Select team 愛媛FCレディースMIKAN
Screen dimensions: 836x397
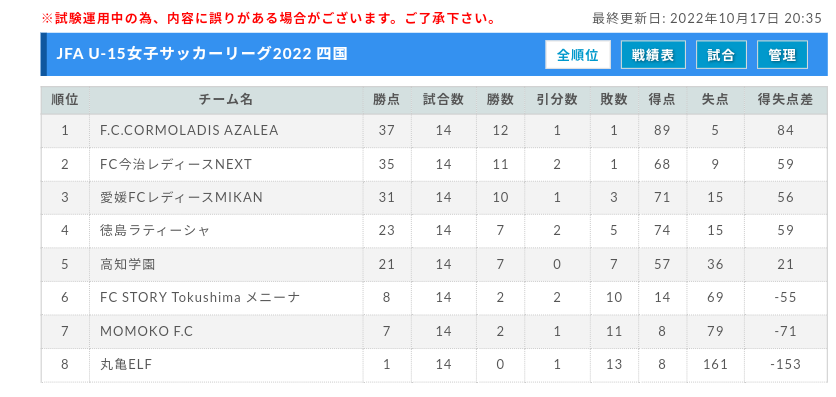click(x=181, y=197)
